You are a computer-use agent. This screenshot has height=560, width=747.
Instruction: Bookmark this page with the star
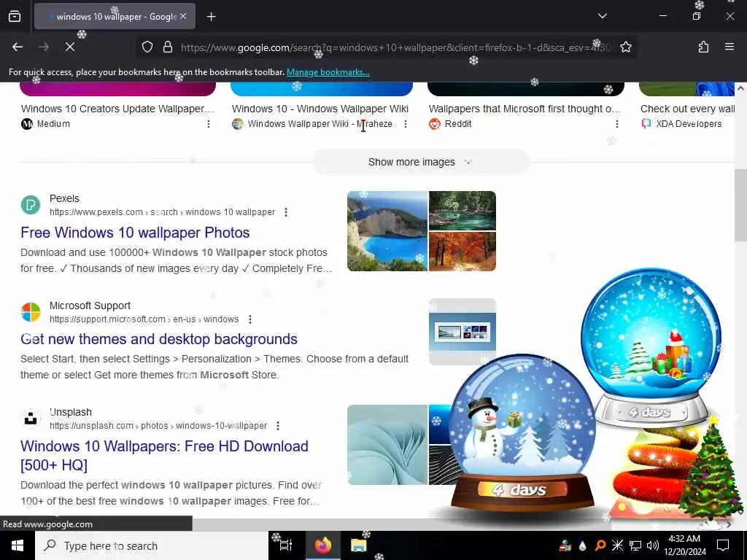click(x=625, y=47)
